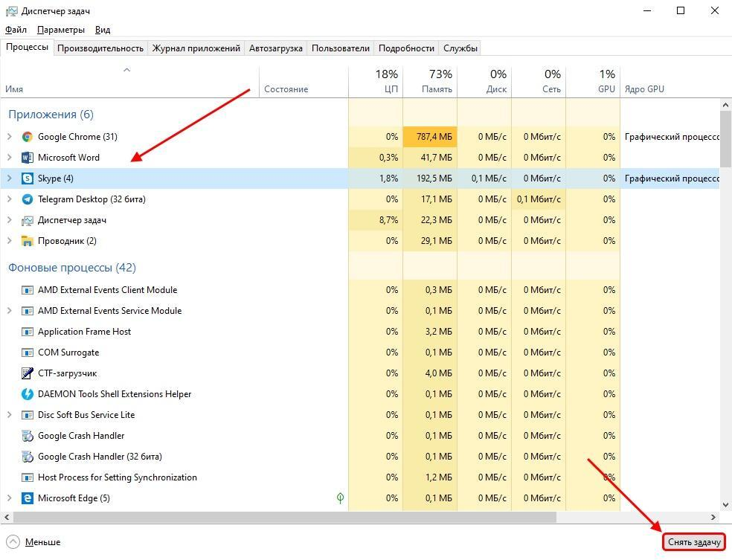Select the 787,4 МБ memory cell for Chrome
The width and height of the screenshot is (732, 560).
430,137
